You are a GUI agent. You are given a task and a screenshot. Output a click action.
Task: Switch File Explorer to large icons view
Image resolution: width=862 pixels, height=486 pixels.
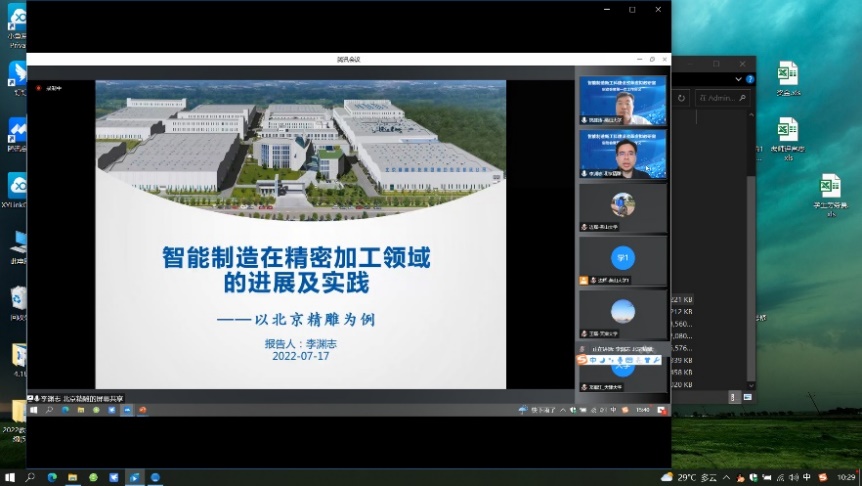[746, 397]
